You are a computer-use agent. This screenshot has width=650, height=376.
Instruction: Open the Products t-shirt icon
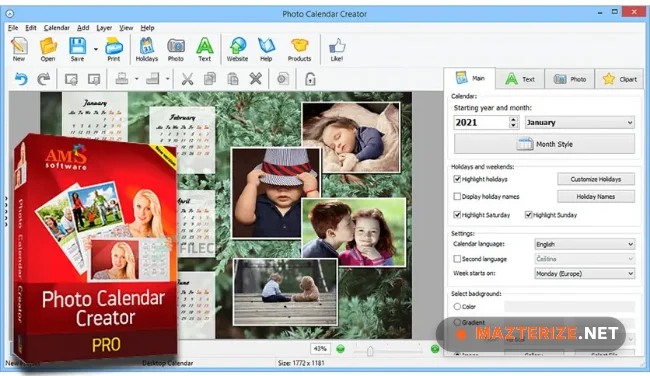299,49
